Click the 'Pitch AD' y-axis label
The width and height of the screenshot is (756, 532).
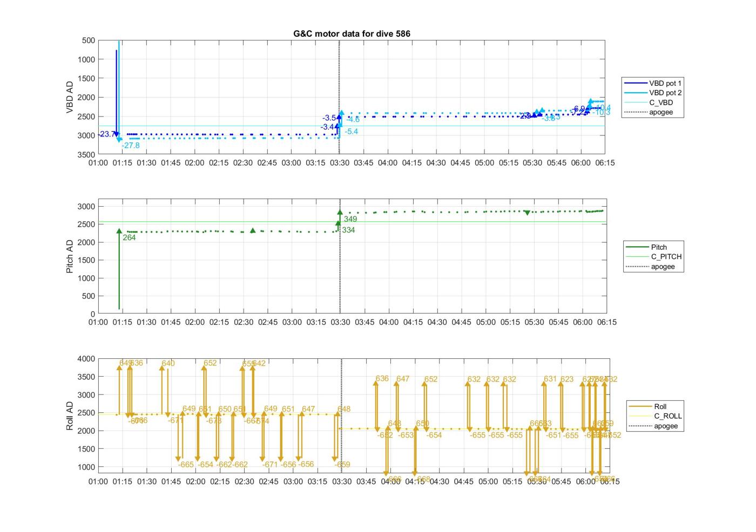(x=70, y=256)
